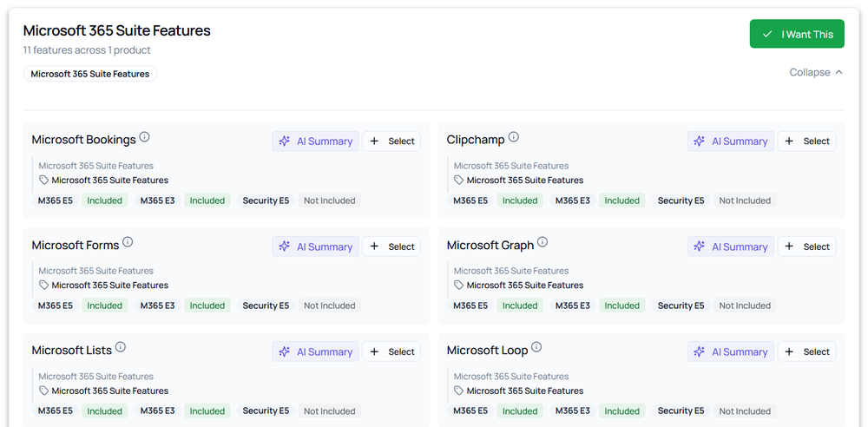This screenshot has height=427, width=868.
Task: Click the Microsoft Forms title
Action: pyautogui.click(x=76, y=245)
